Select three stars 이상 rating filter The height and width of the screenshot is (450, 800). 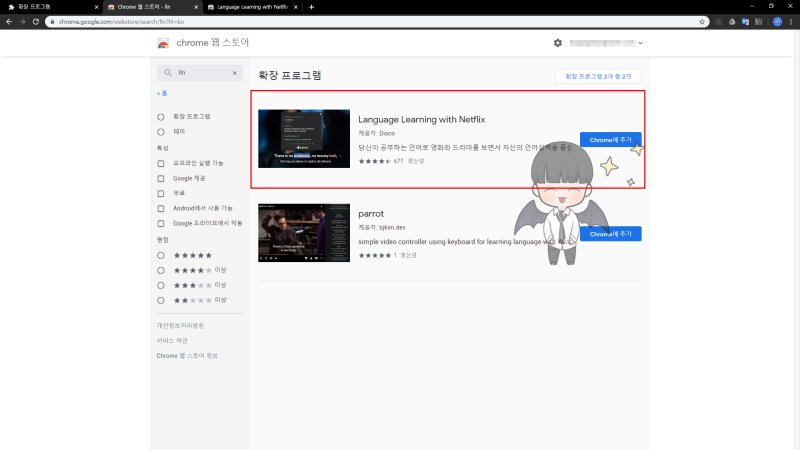pos(161,285)
